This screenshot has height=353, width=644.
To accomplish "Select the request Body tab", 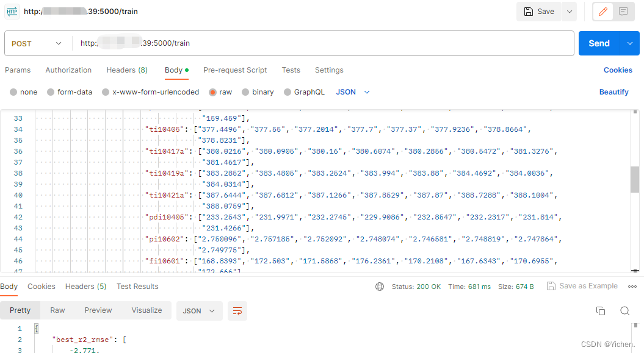I will pos(176,70).
